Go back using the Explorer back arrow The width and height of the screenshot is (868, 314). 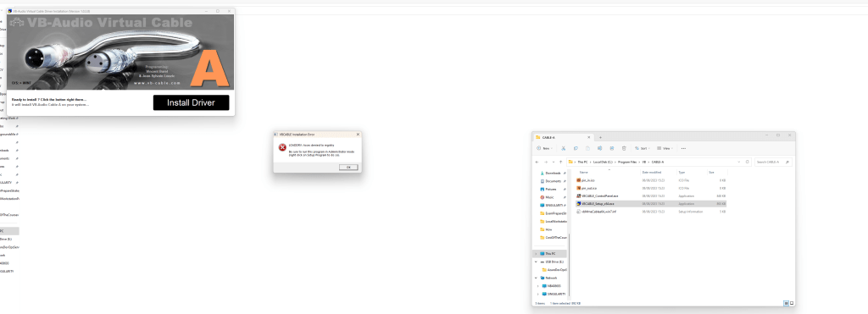pos(537,162)
